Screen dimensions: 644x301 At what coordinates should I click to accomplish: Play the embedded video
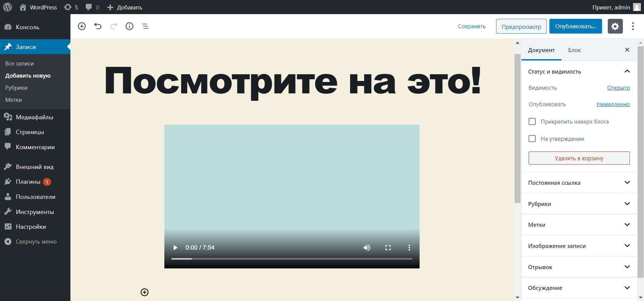(x=175, y=248)
